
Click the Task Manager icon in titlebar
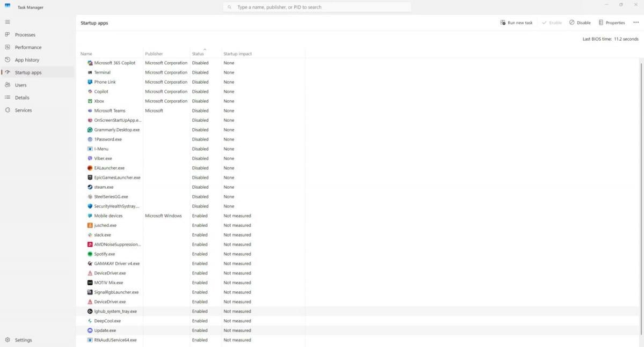click(x=7, y=5)
